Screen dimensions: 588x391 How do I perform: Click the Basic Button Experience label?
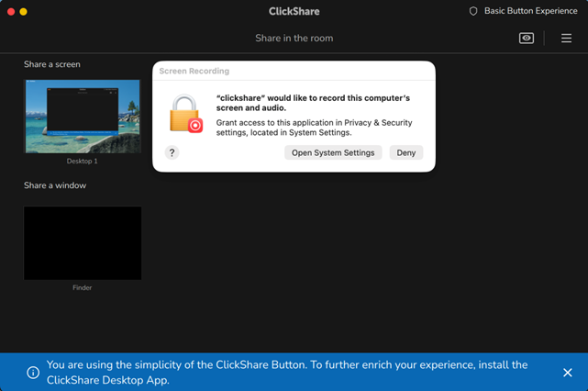(530, 11)
